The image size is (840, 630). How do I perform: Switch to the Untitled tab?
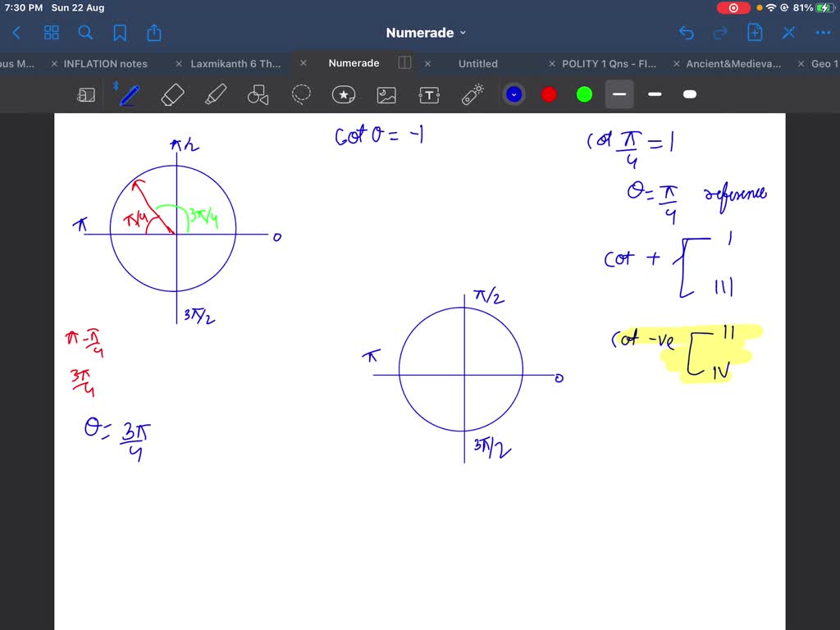pyautogui.click(x=477, y=63)
